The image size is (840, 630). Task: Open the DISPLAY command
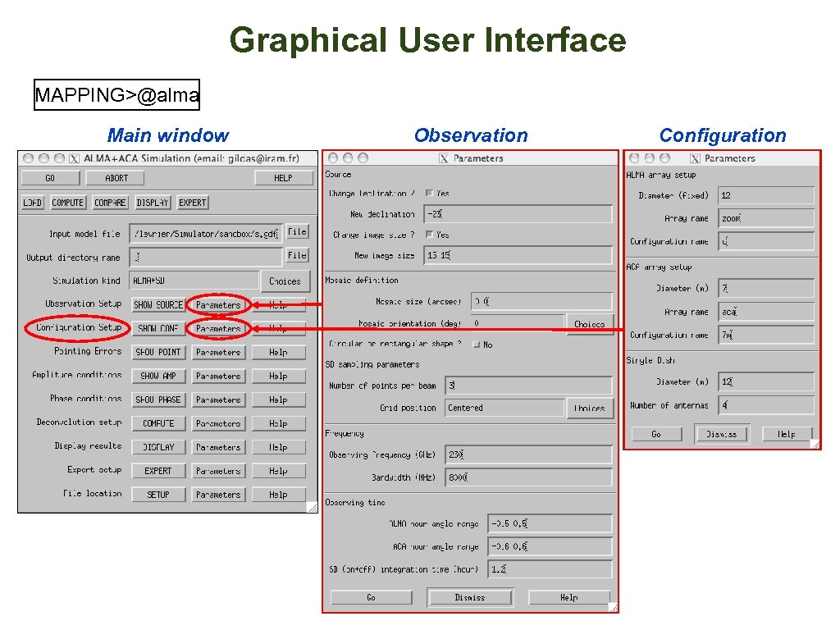click(x=152, y=202)
